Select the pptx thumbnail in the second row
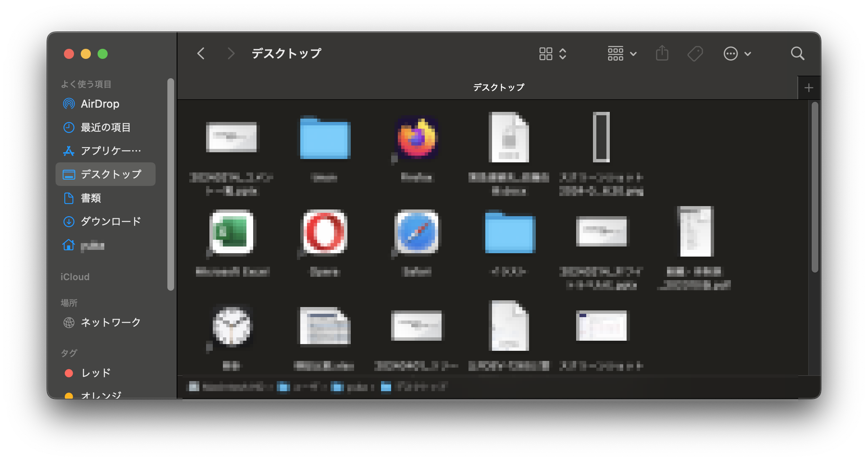 pyautogui.click(x=601, y=231)
